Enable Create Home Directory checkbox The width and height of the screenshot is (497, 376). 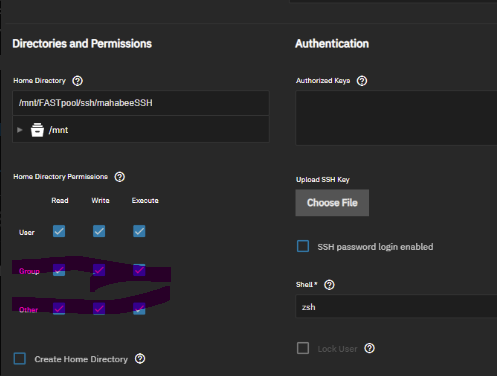pos(20,359)
